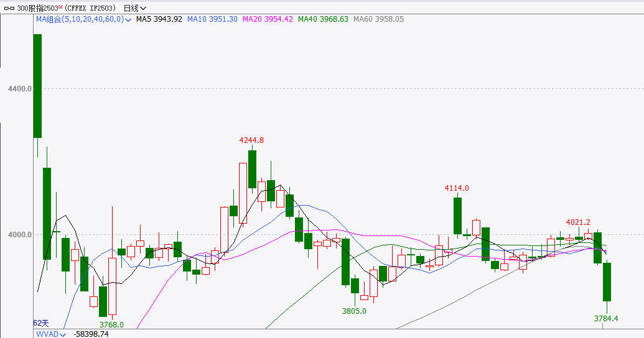Click the 3805.0 low price label
Viewport: 644px width, 338px height.
pyautogui.click(x=354, y=311)
